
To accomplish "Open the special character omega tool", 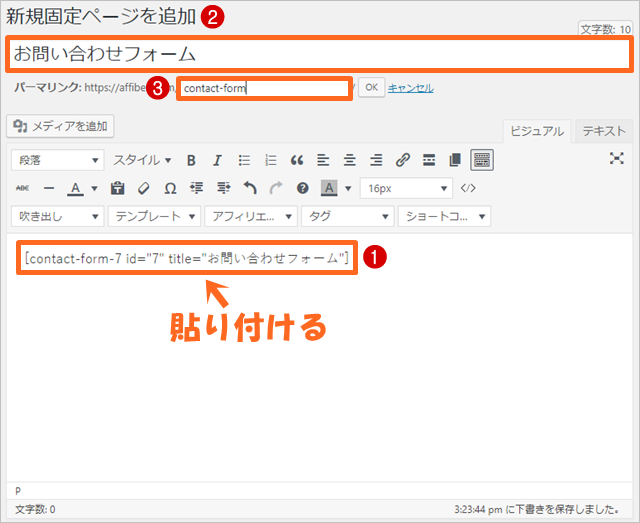I will coord(170,188).
